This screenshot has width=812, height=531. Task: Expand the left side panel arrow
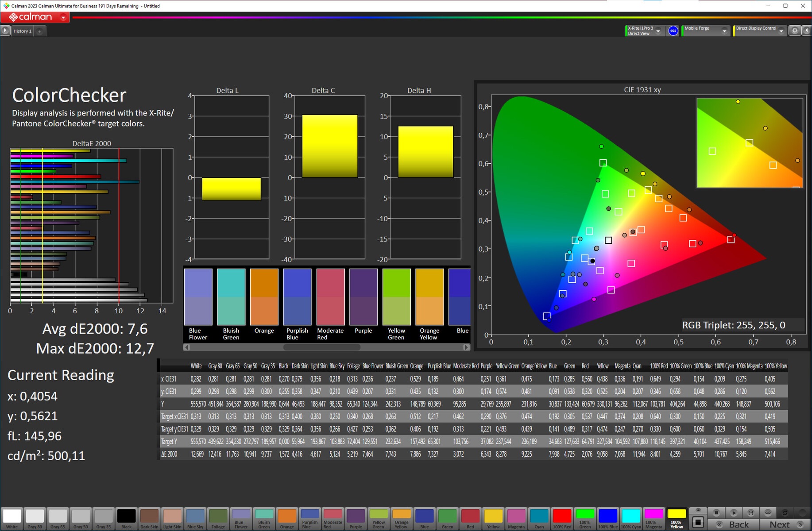click(5, 31)
